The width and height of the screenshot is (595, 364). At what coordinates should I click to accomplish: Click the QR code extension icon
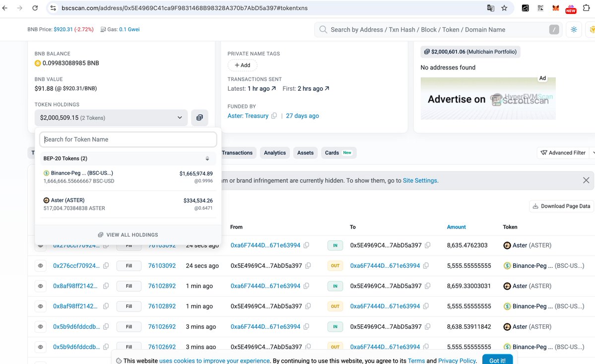coord(540,8)
